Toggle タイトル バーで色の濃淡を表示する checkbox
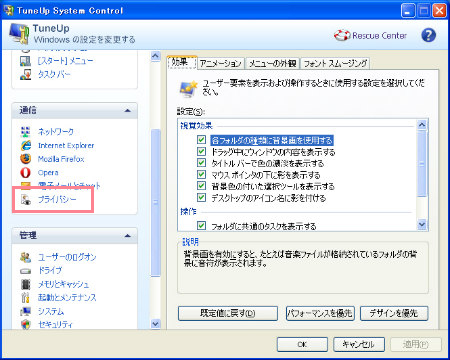 point(201,163)
